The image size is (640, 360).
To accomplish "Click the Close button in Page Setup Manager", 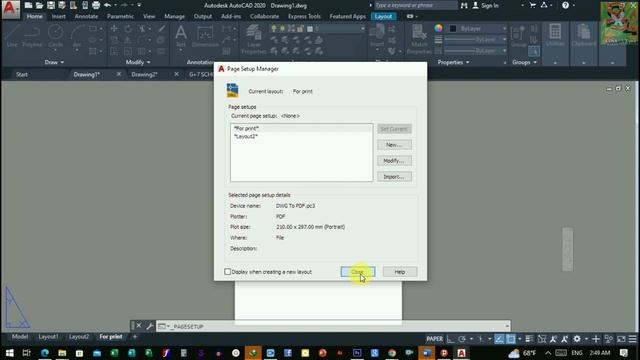I will (358, 272).
